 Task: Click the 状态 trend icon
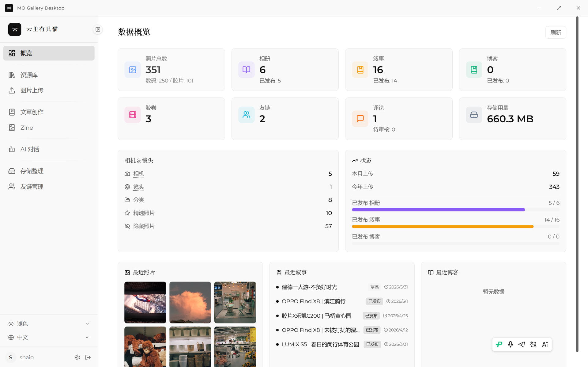(x=355, y=160)
